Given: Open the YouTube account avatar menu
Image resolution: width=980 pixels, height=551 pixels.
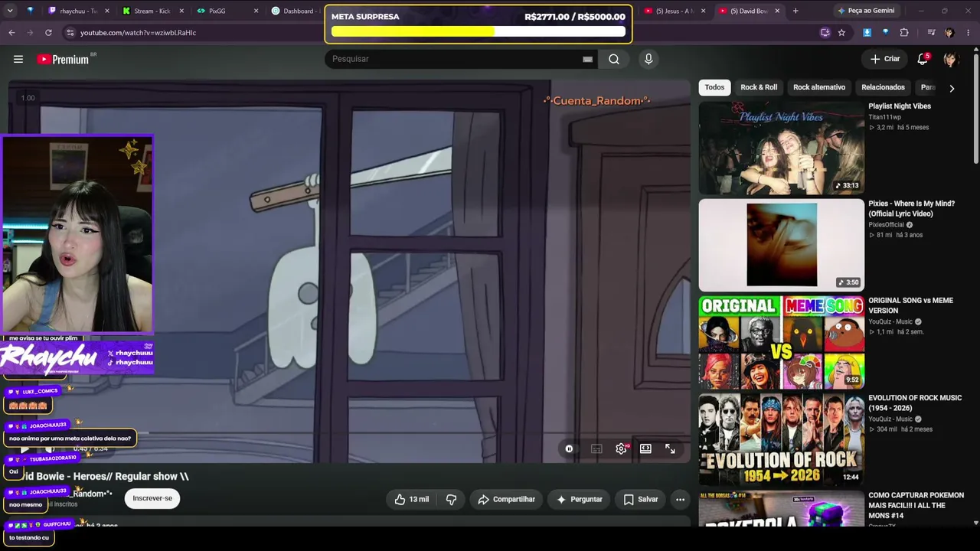Looking at the screenshot, I should pos(950,59).
